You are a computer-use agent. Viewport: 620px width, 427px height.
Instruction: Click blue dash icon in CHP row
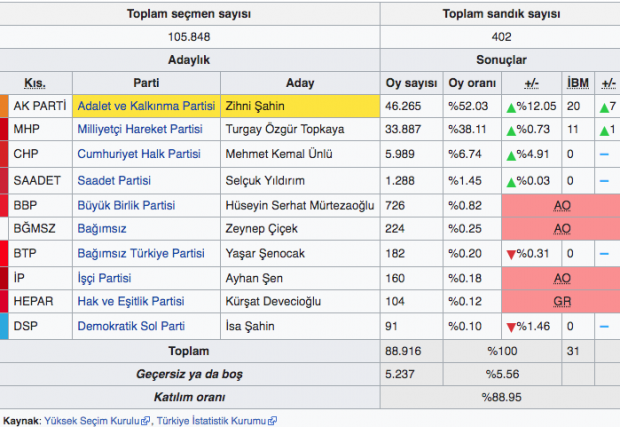(x=604, y=155)
